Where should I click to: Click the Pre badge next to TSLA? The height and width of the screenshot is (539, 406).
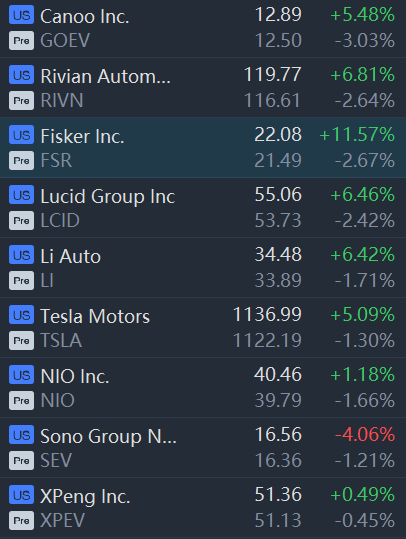[x=21, y=340]
